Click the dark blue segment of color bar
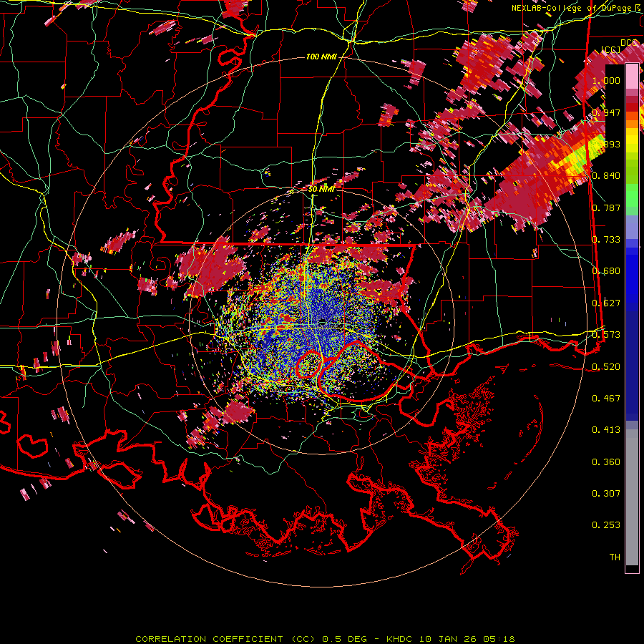 [632, 366]
